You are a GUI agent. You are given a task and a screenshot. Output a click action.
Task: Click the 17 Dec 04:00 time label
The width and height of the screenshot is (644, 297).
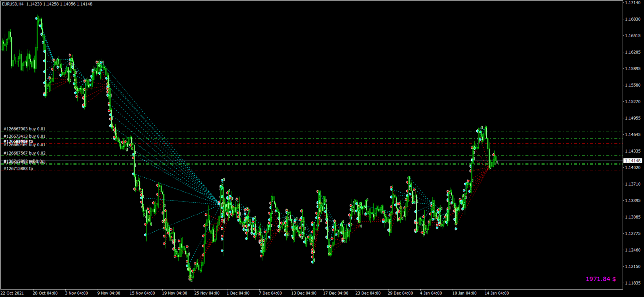(336, 293)
